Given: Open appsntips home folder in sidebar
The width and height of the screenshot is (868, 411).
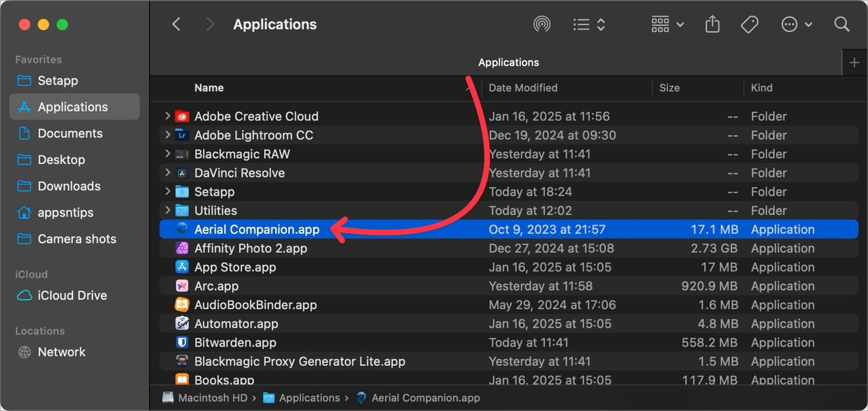Looking at the screenshot, I should (x=75, y=212).
